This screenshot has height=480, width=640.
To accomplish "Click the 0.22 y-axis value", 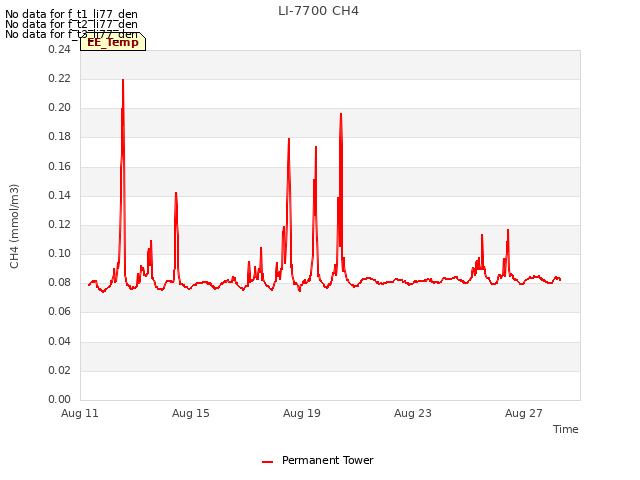I will tap(60, 78).
